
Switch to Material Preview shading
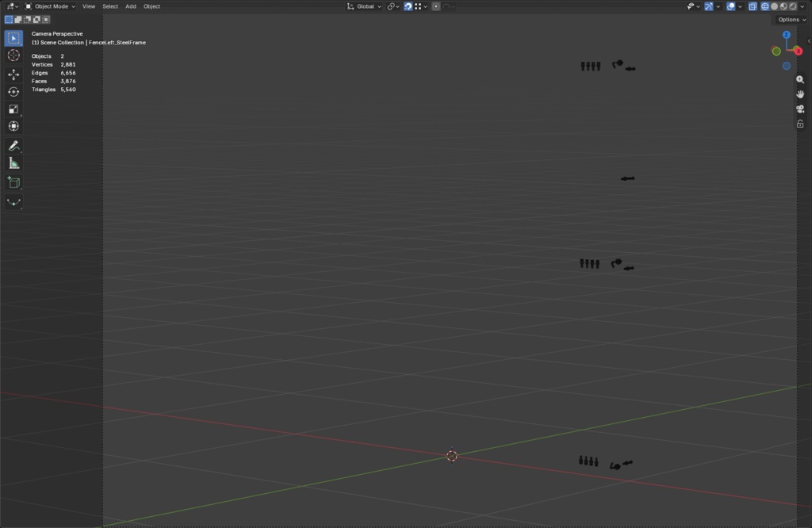click(x=783, y=6)
